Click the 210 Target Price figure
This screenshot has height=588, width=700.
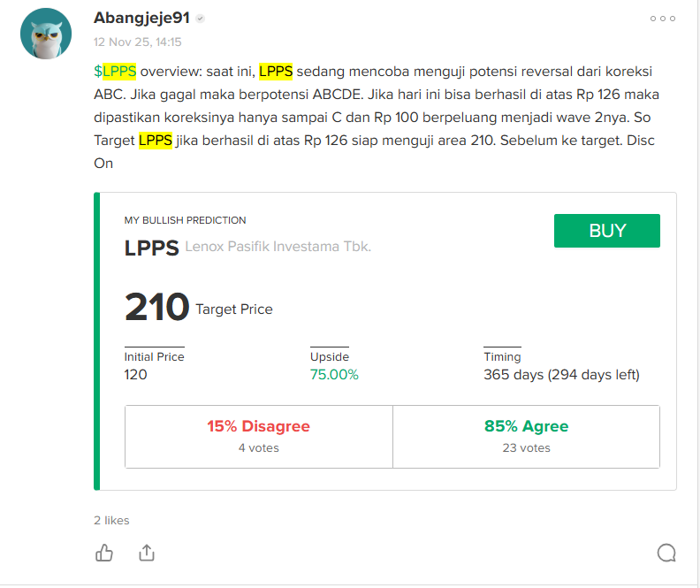click(x=157, y=308)
